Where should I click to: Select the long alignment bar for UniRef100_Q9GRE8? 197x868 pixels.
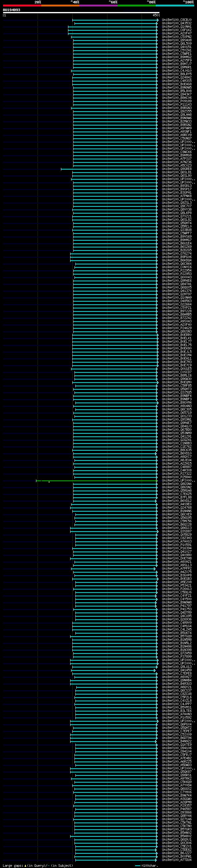109,169
